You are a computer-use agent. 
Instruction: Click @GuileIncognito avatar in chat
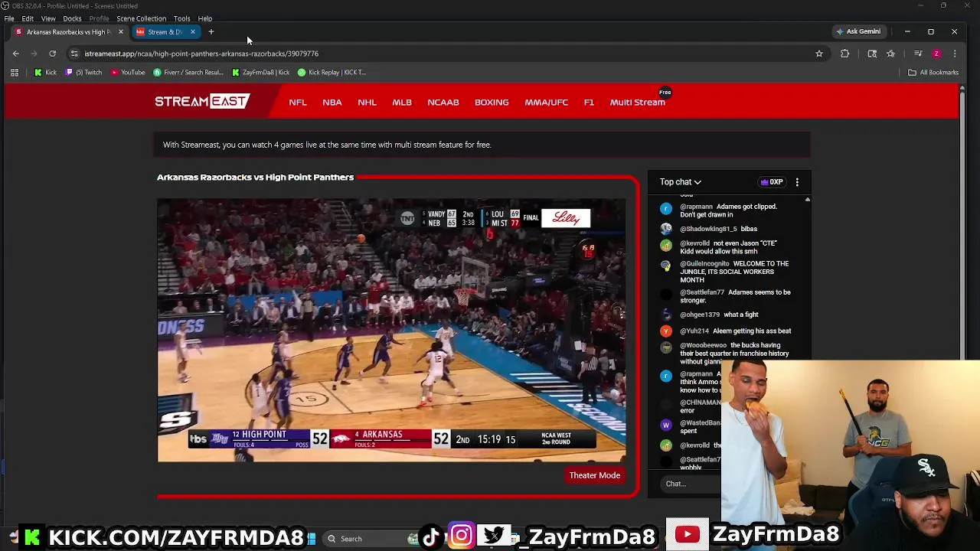tap(666, 266)
